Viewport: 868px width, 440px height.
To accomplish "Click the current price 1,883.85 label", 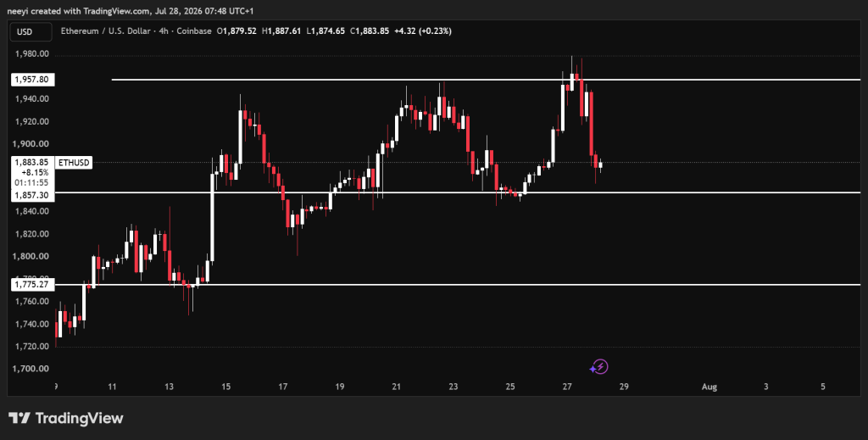I will (x=33, y=163).
